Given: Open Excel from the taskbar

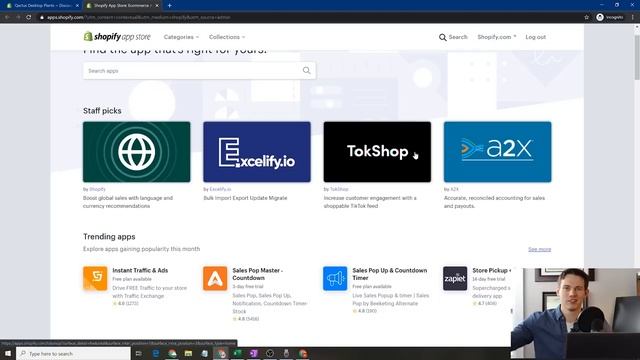Looking at the screenshot, I should 237,353.
